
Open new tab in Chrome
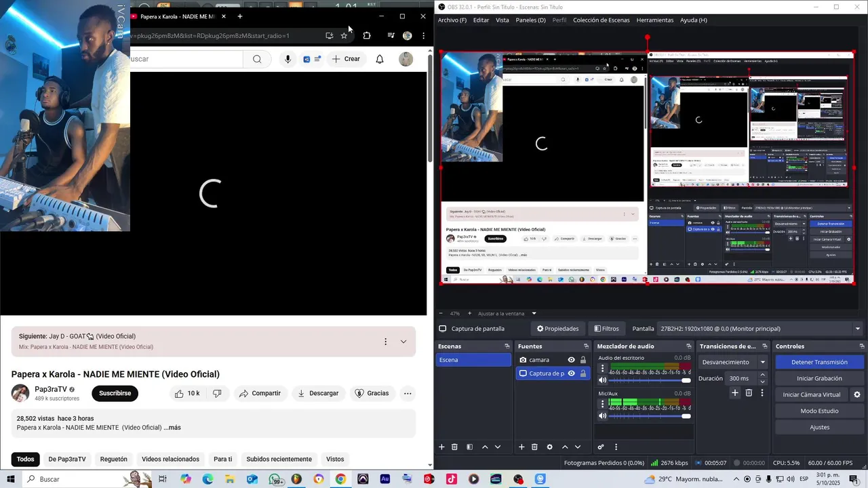[239, 16]
